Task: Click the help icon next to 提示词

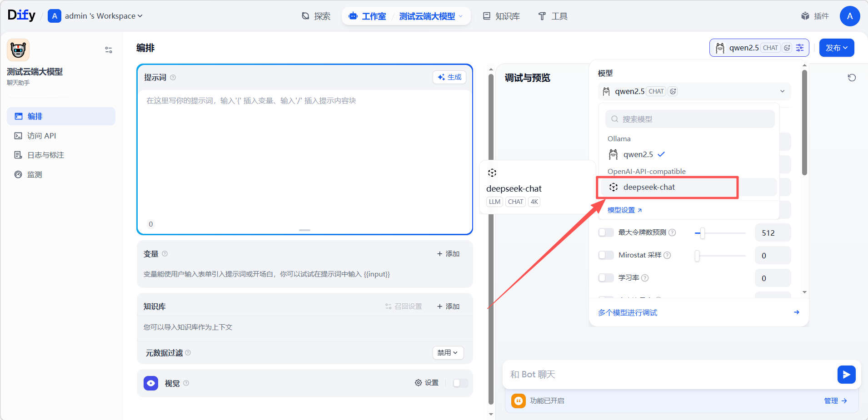Action: coord(173,78)
